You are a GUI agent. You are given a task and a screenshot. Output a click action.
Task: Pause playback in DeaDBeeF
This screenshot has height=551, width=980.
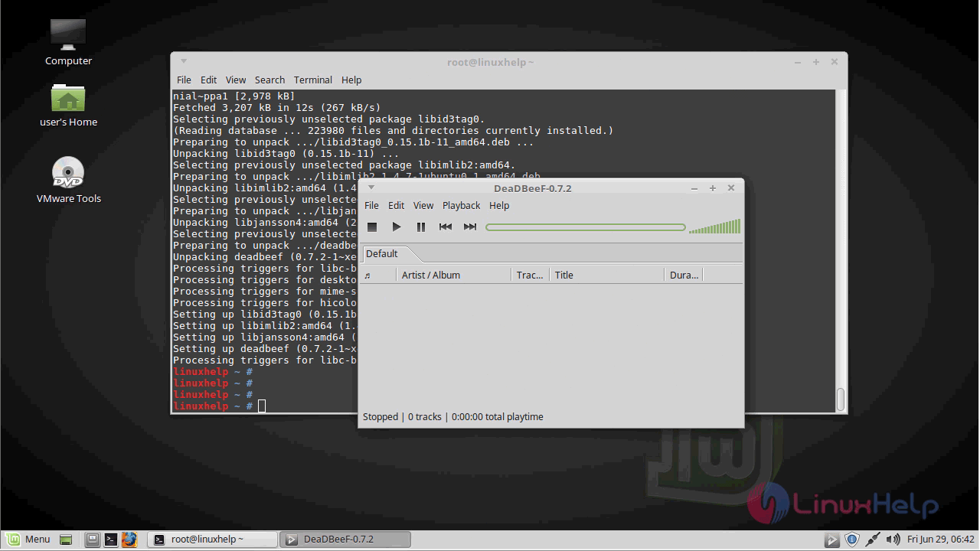(x=421, y=227)
